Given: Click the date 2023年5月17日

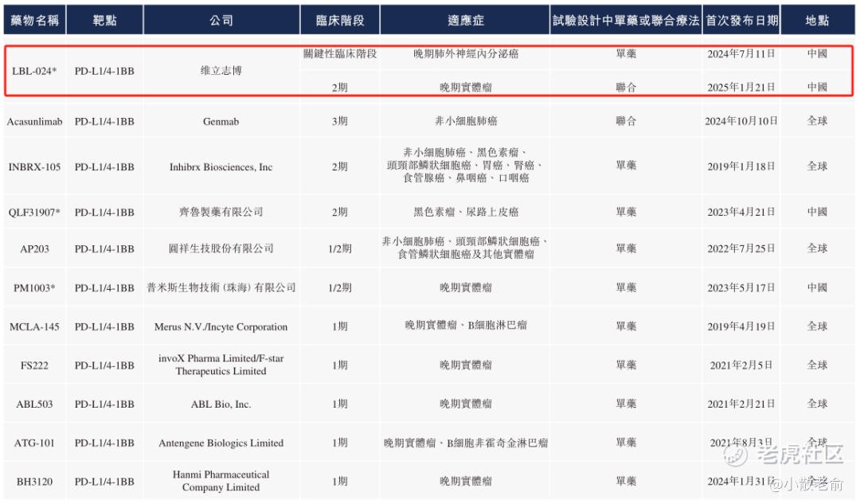Looking at the screenshot, I should 741,287.
